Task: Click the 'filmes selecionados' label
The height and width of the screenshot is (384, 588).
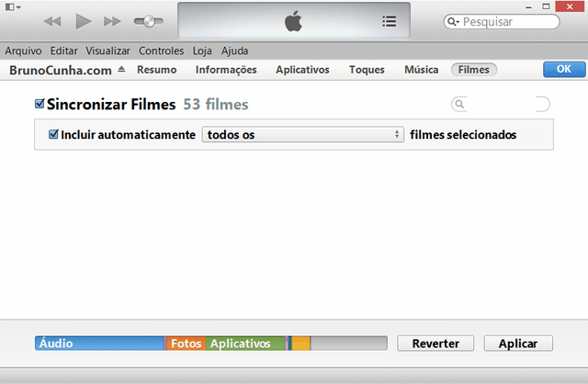Action: [x=463, y=135]
